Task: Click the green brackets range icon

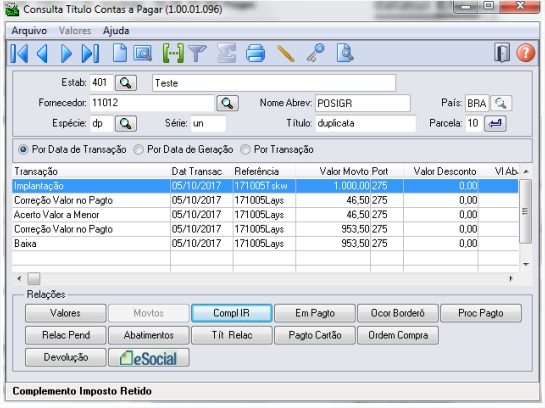Action: tap(173, 54)
